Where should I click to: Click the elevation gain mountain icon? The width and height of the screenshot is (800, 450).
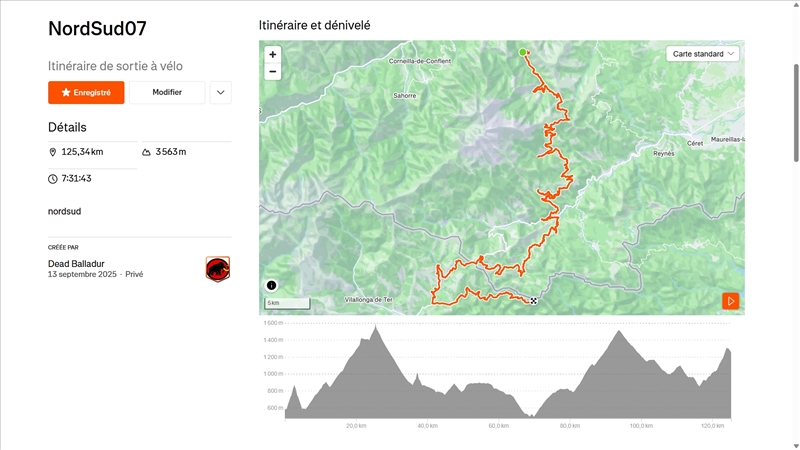click(147, 152)
